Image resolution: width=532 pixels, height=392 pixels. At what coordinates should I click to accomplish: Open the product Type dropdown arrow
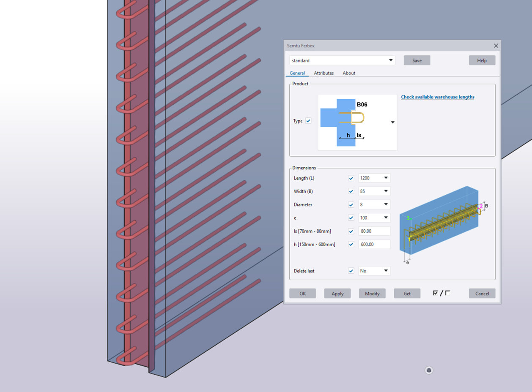pos(392,122)
